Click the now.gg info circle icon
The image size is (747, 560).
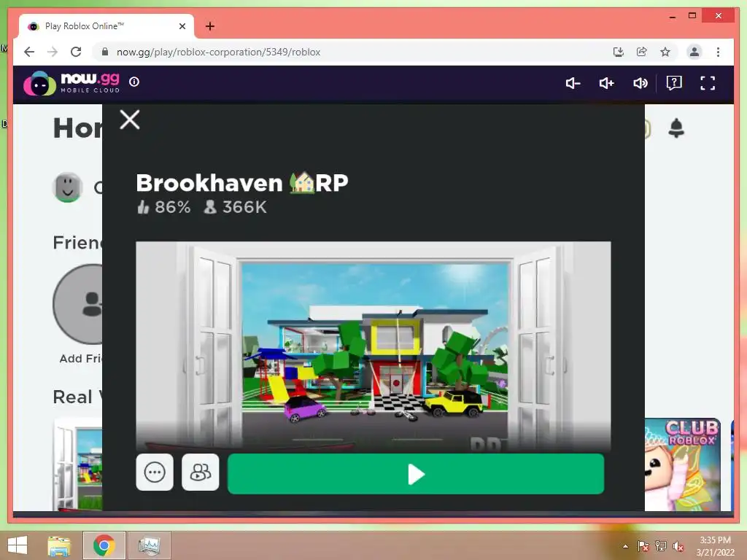134,82
